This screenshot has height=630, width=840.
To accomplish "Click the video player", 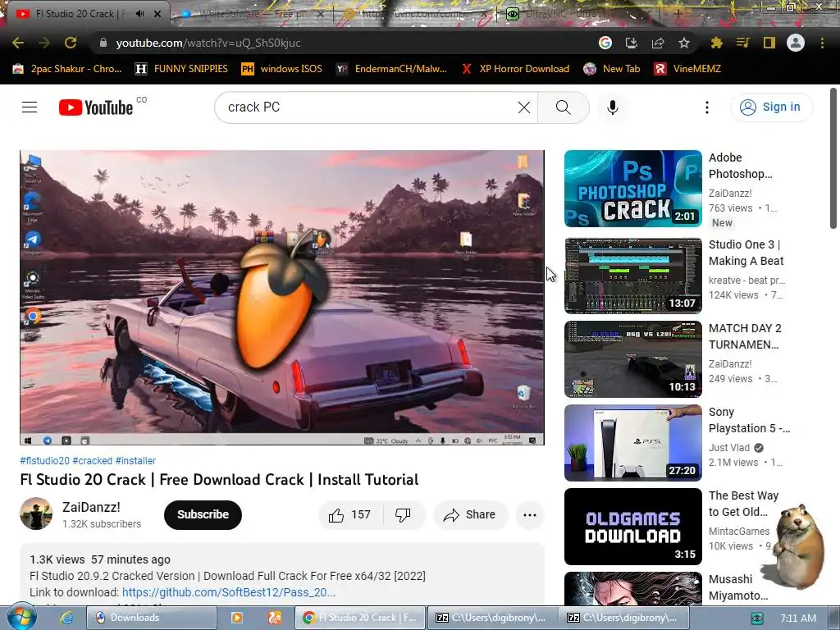I will pyautogui.click(x=282, y=297).
